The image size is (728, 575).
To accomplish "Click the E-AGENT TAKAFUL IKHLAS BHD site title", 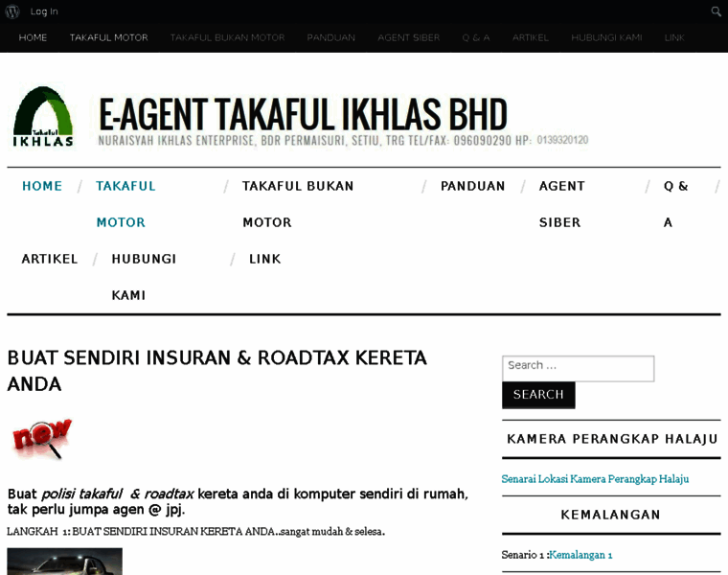I will coord(304,114).
